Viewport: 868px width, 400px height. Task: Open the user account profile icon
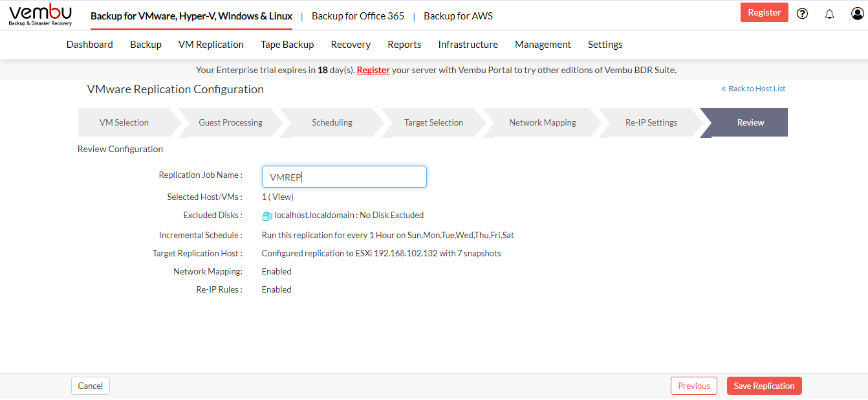click(858, 14)
